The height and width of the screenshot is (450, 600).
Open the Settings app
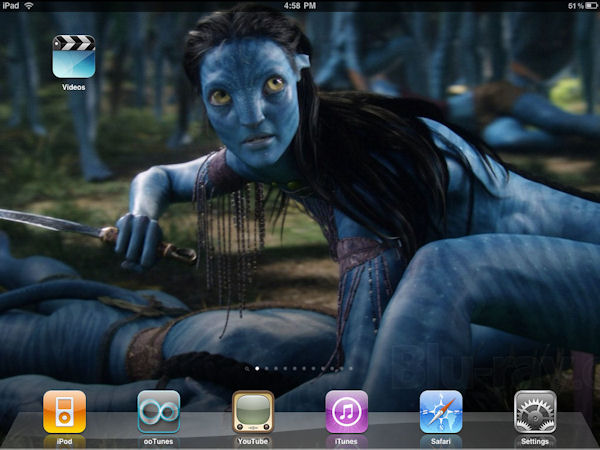click(535, 412)
